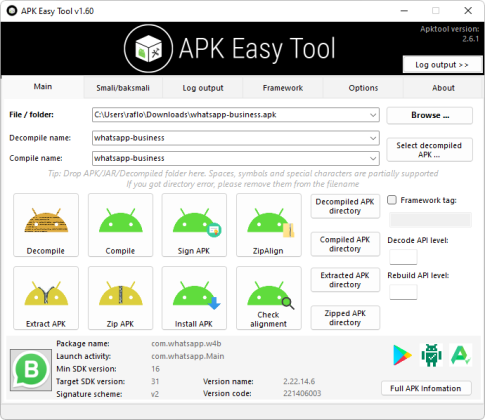Open the Decompiled APK directory

pyautogui.click(x=345, y=206)
